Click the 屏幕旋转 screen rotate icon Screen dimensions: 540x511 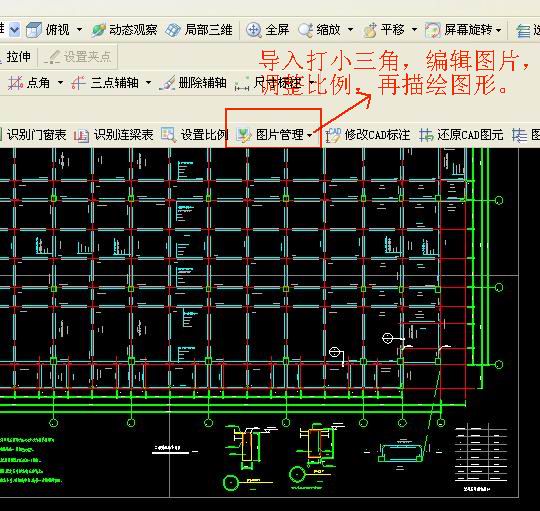pyautogui.click(x=432, y=30)
